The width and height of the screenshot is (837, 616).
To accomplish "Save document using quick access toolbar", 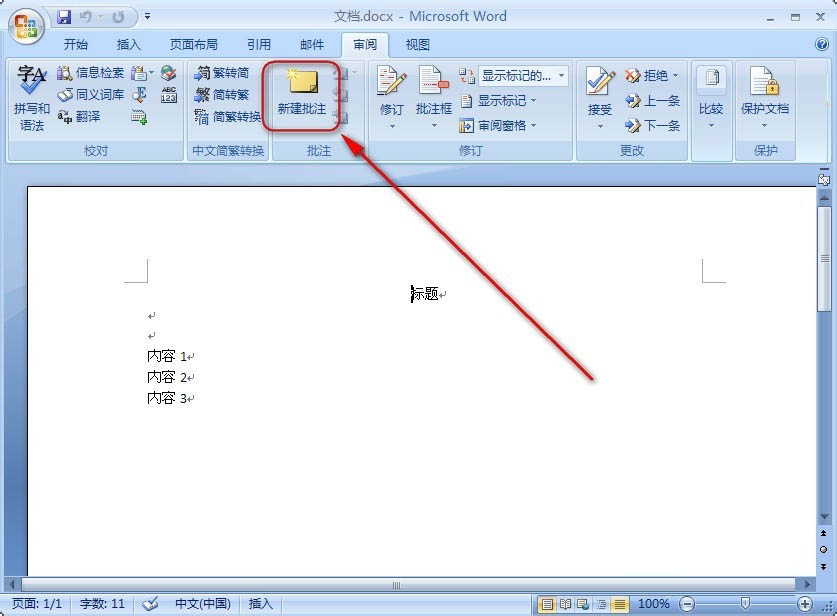I will [64, 17].
